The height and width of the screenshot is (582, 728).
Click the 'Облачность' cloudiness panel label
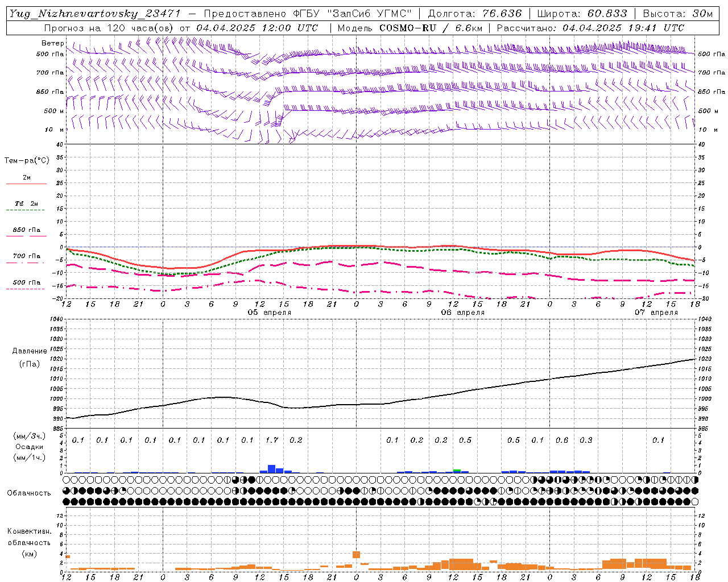29,493
